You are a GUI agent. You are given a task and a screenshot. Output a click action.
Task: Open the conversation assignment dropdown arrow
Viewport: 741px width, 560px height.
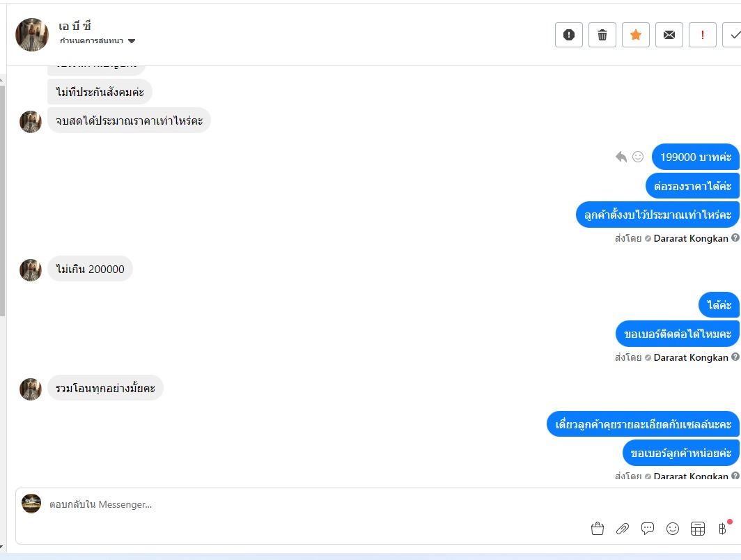(132, 40)
